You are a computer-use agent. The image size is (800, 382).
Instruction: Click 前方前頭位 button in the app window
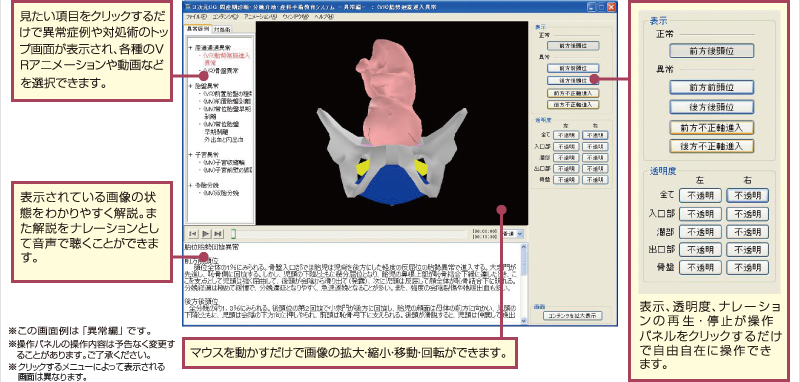(572, 68)
